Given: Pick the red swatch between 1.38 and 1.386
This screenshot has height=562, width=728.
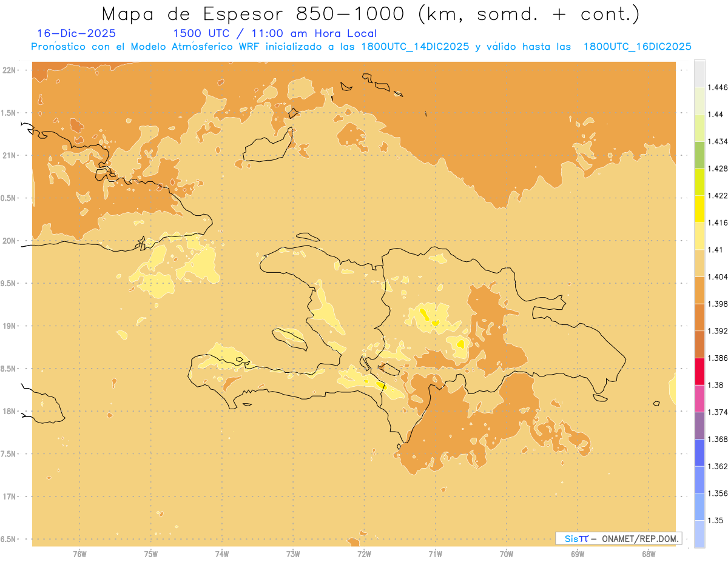Looking at the screenshot, I should pyautogui.click(x=699, y=372).
